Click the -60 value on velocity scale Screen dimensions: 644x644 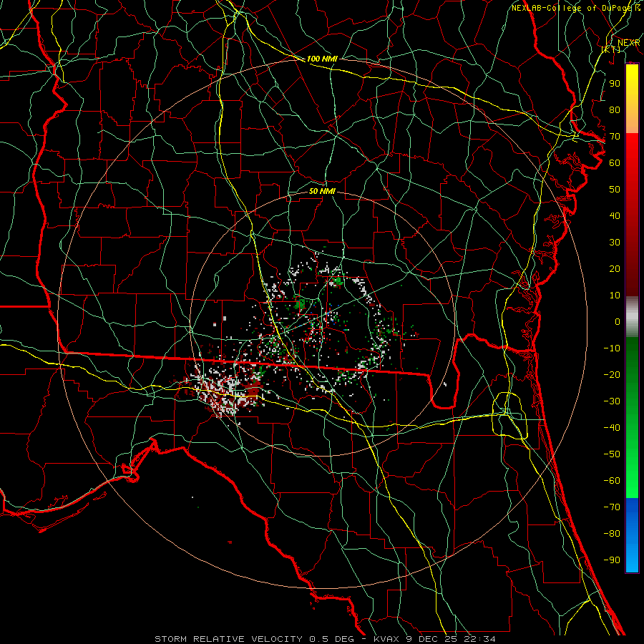(x=612, y=481)
